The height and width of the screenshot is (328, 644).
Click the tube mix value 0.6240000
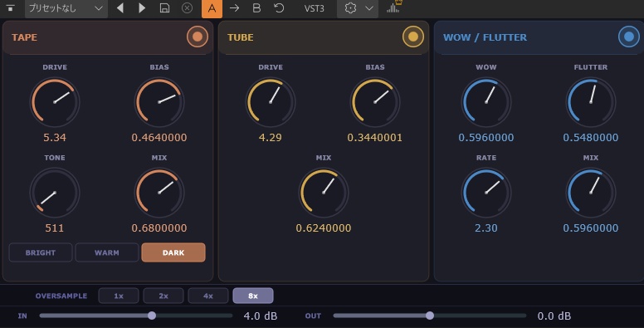click(323, 228)
